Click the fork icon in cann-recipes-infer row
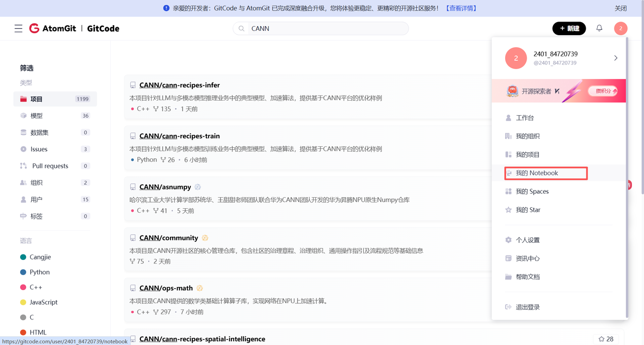Screen dimensions: 644x345 pyautogui.click(x=155, y=109)
